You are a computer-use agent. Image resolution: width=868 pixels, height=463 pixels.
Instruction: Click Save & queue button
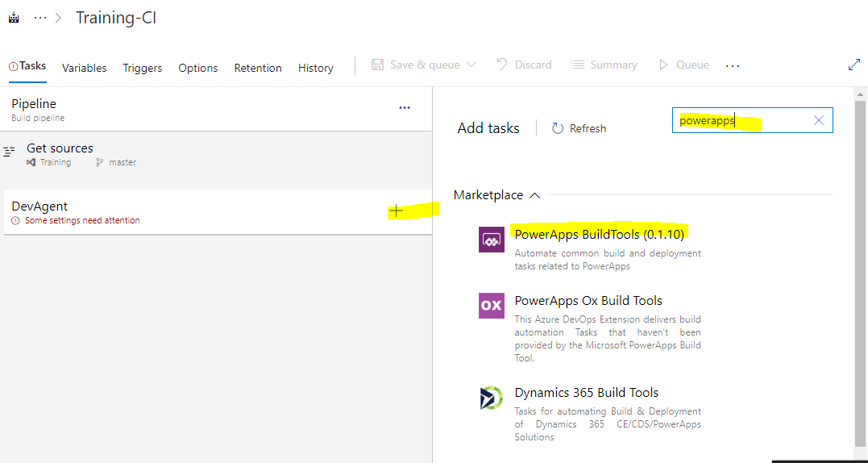(x=417, y=65)
